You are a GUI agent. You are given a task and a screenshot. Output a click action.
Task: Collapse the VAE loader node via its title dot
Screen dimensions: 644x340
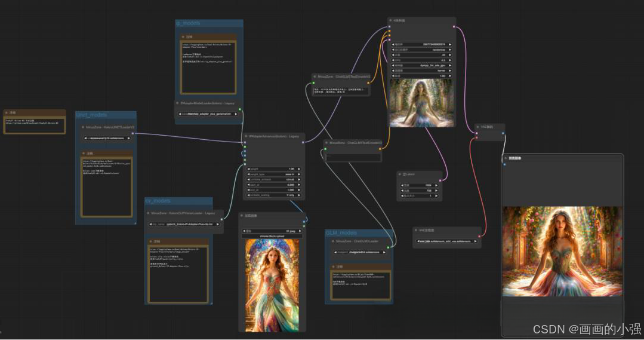(415, 230)
